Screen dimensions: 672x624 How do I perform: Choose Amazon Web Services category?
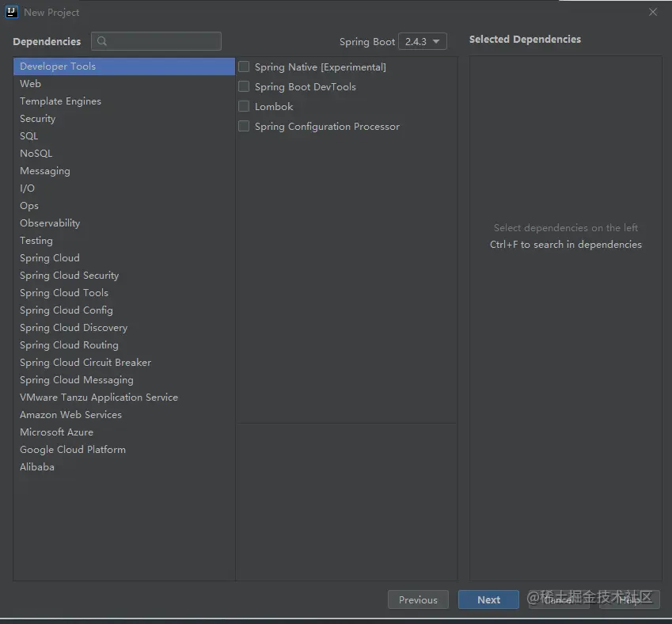(x=123, y=415)
